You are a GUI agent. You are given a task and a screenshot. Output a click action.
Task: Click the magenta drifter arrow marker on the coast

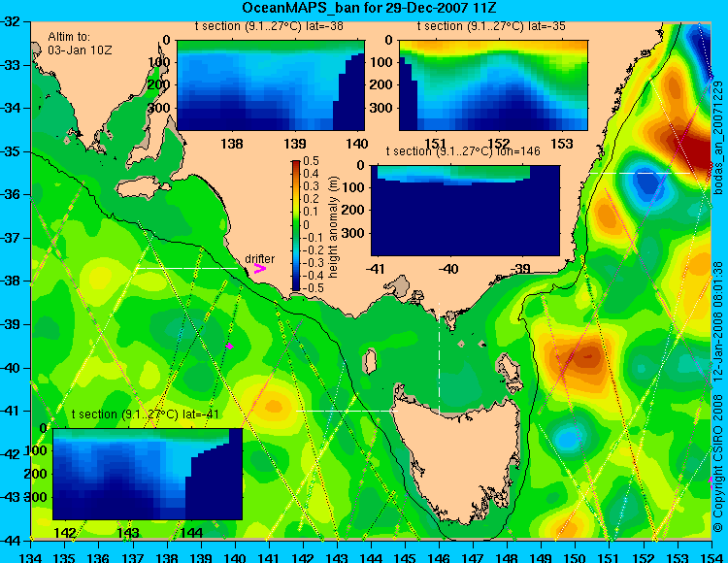tap(259, 268)
